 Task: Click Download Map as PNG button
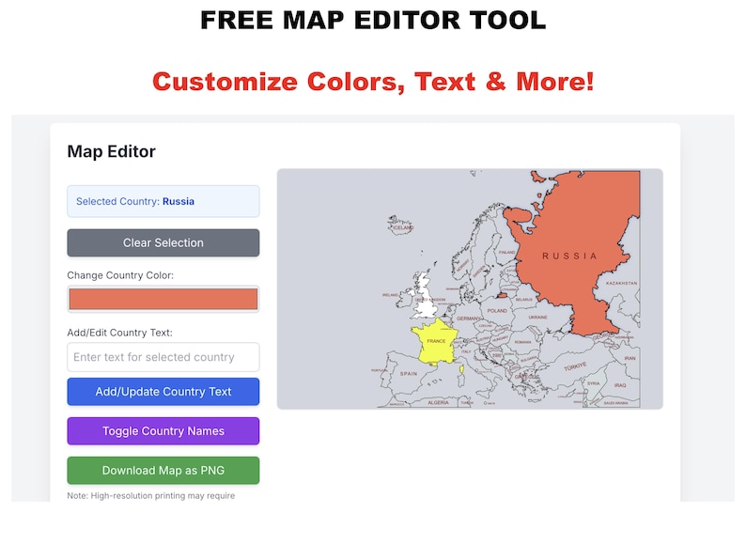tap(163, 471)
